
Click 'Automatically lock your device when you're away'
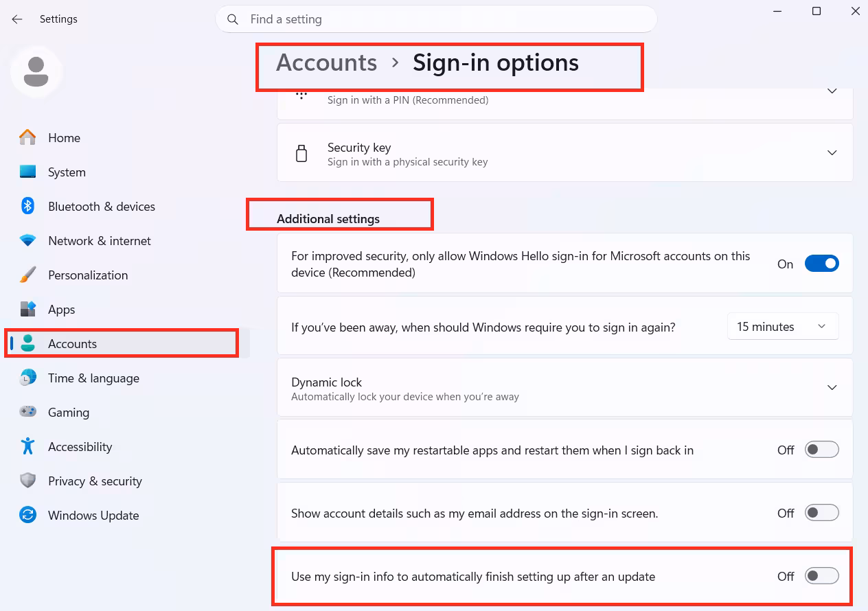405,397
